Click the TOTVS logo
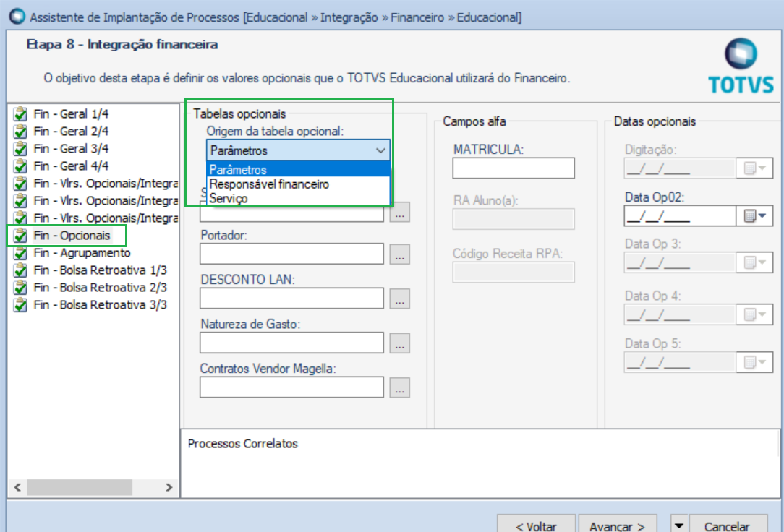The height and width of the screenshot is (532, 784). coord(741,66)
